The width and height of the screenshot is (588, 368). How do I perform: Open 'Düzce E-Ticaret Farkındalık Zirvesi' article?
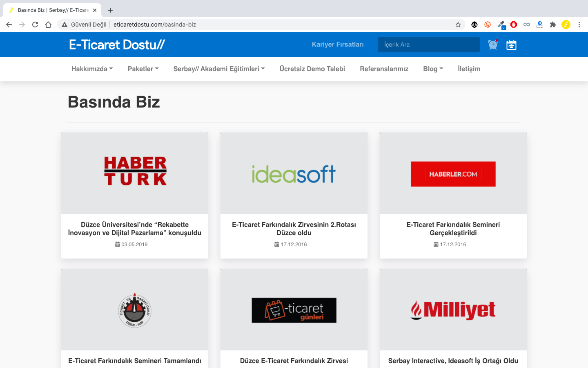[x=294, y=361]
